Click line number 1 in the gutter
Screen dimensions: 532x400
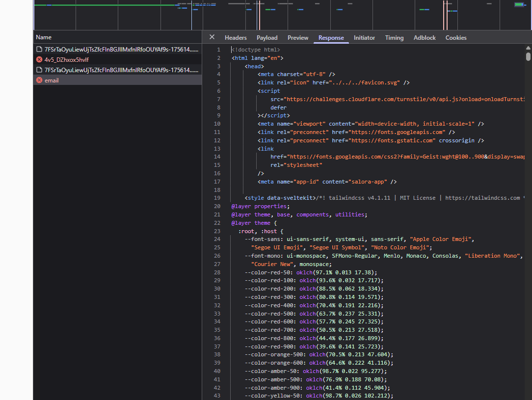[219, 50]
